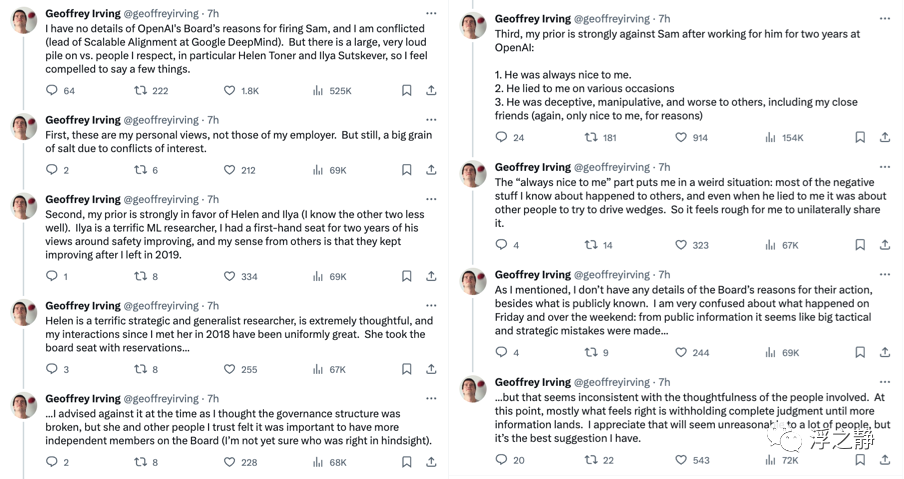The width and height of the screenshot is (904, 479).
Task: Bookmark the tweet with 543 likes
Action: click(x=860, y=459)
